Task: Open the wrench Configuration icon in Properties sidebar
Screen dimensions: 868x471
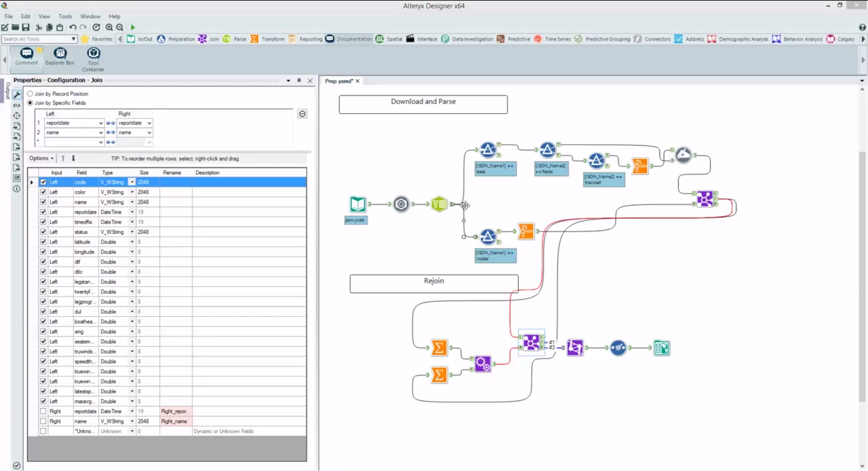Action: pos(17,95)
